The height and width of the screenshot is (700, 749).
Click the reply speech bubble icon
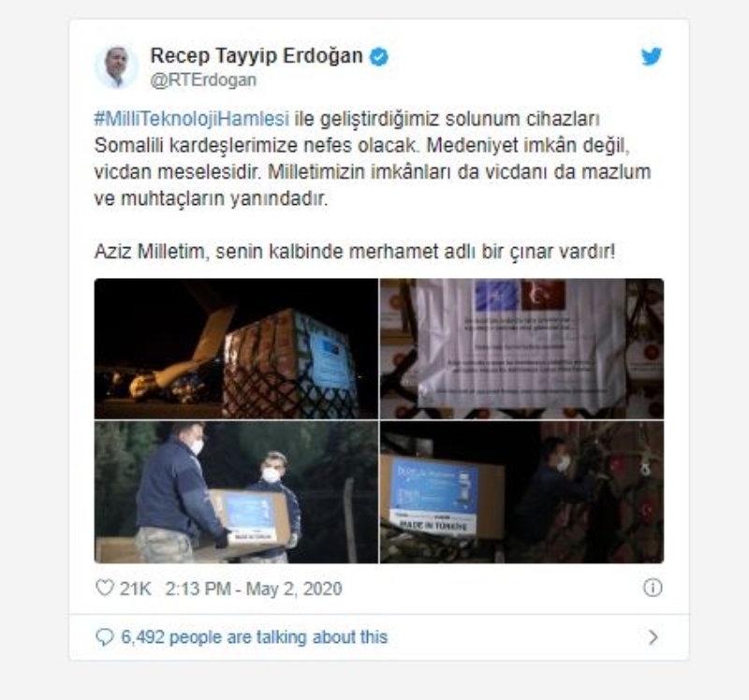105,637
